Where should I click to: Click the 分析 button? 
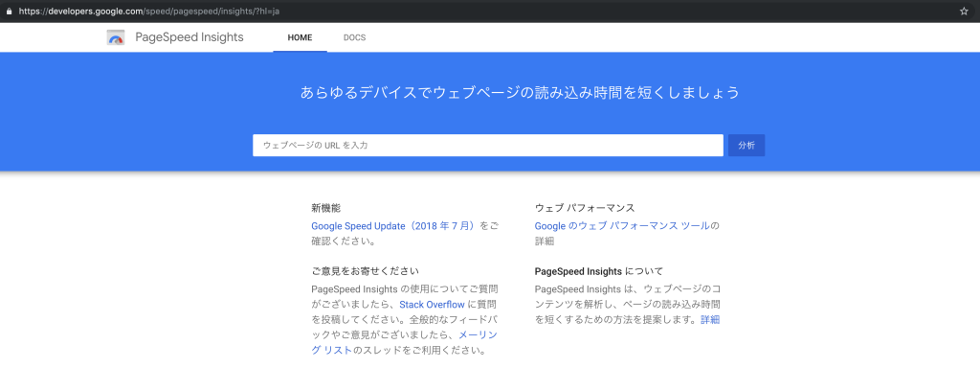(x=746, y=146)
